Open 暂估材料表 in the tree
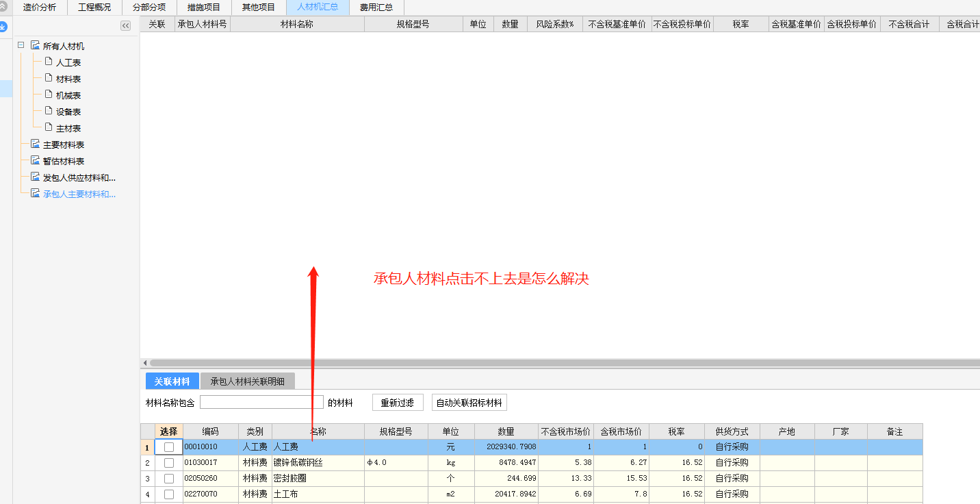Viewport: 980px width, 504px height. pyautogui.click(x=64, y=161)
